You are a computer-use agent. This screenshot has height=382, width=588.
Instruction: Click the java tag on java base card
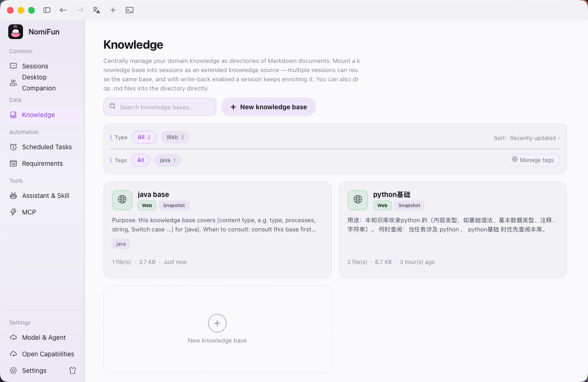point(121,244)
